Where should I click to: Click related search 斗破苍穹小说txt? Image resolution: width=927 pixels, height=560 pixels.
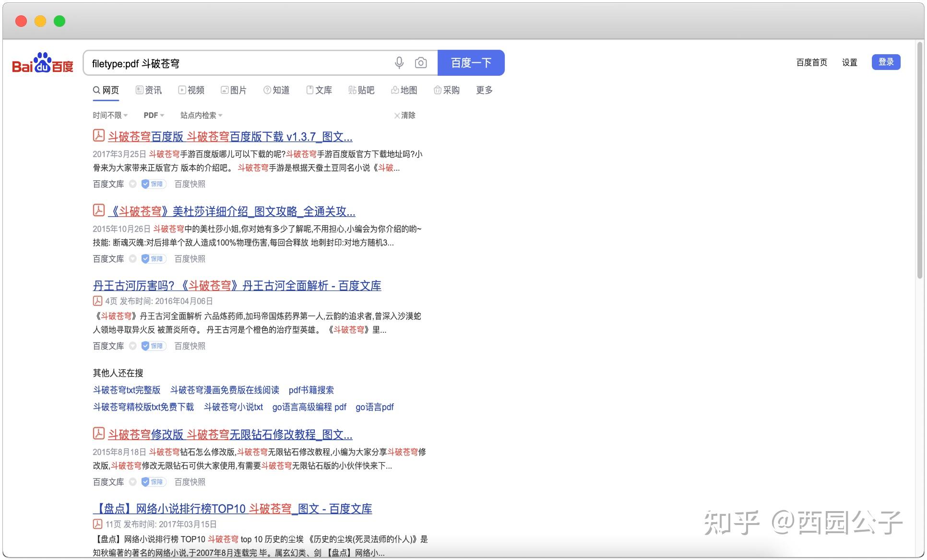click(x=234, y=407)
